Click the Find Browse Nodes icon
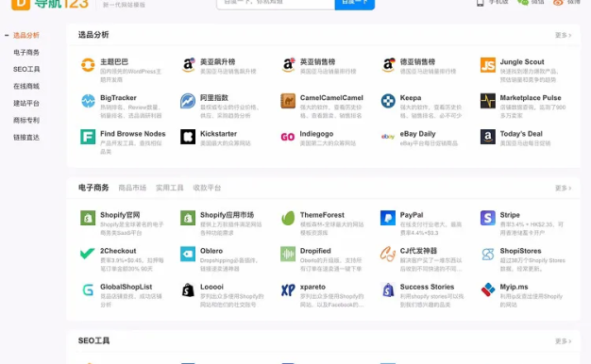591x364 pixels. [x=88, y=137]
